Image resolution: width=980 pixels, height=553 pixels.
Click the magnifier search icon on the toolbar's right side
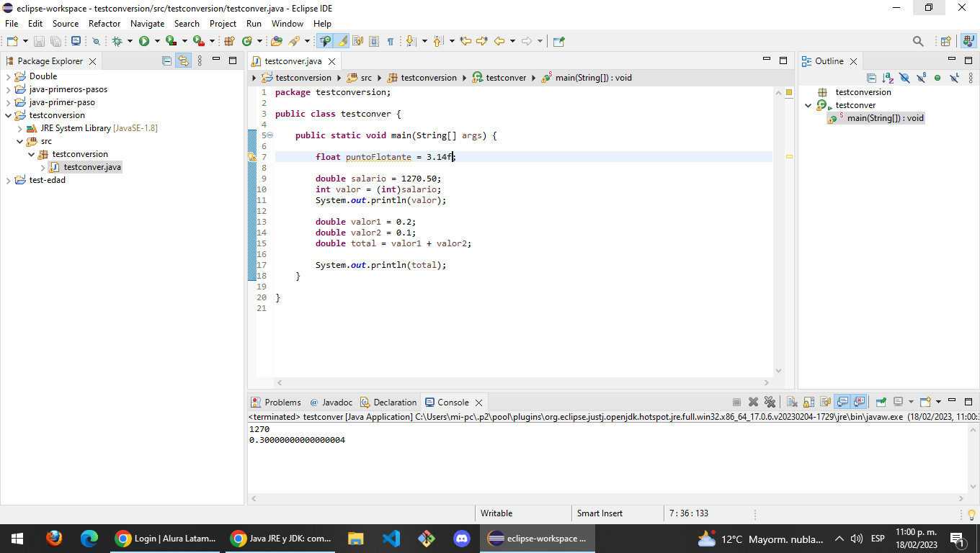(x=918, y=41)
